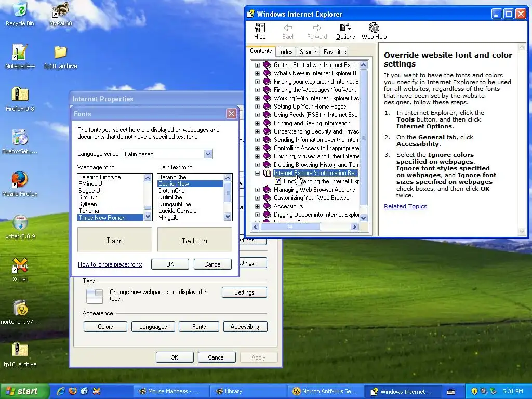The height and width of the screenshot is (399, 532).
Task: Click Cancel in the Fonts dialog
Action: tap(212, 264)
